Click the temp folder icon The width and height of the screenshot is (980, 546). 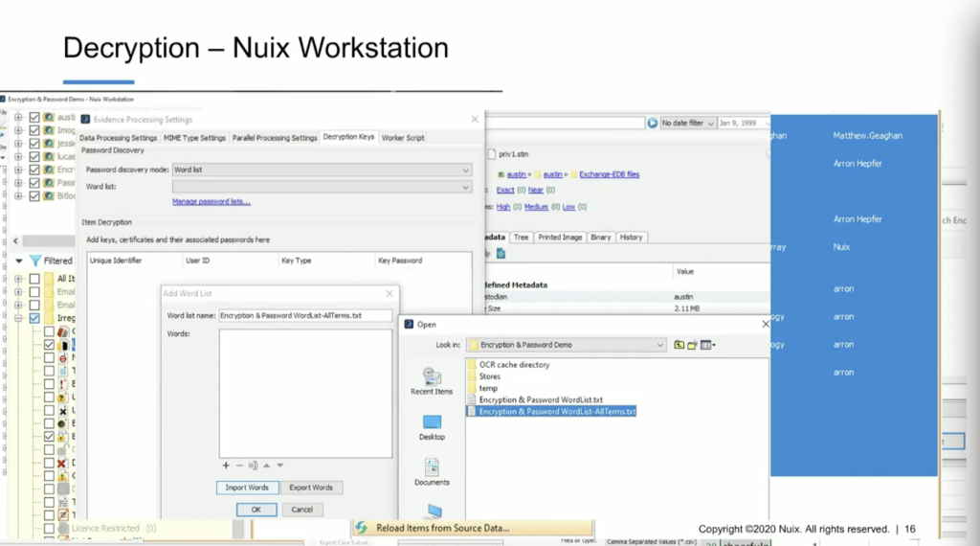pyautogui.click(x=472, y=388)
